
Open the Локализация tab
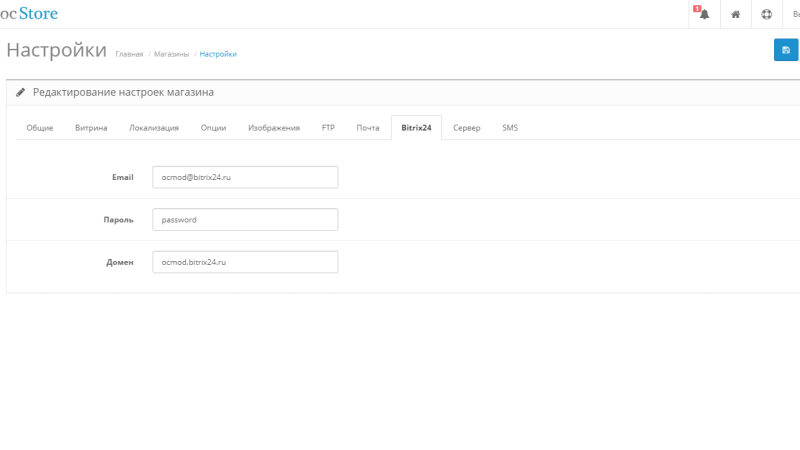click(x=154, y=128)
